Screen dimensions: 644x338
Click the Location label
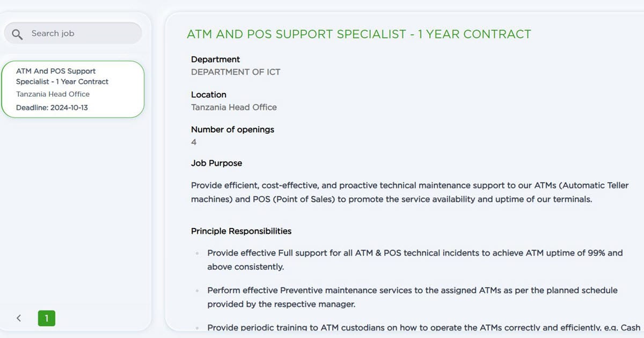click(x=209, y=95)
